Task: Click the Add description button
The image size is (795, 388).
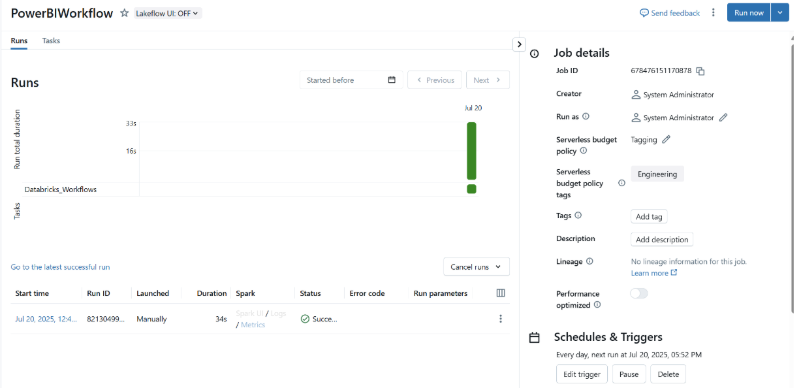Action: (x=662, y=239)
